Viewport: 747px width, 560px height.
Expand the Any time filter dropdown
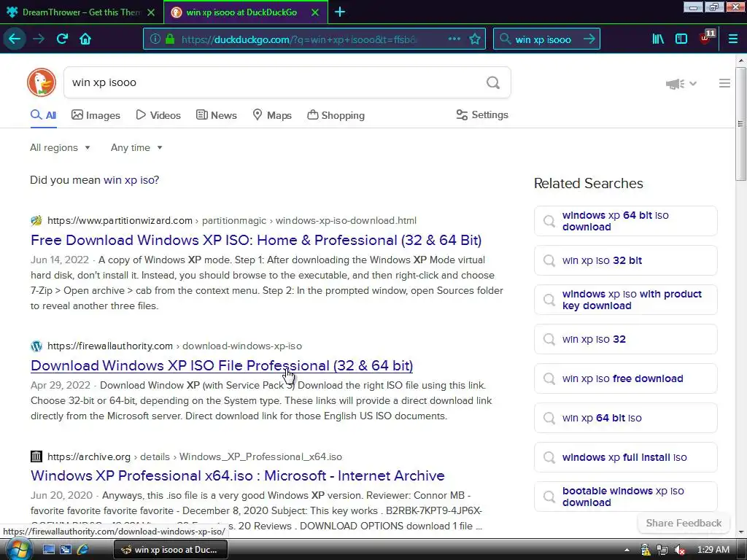(x=136, y=147)
